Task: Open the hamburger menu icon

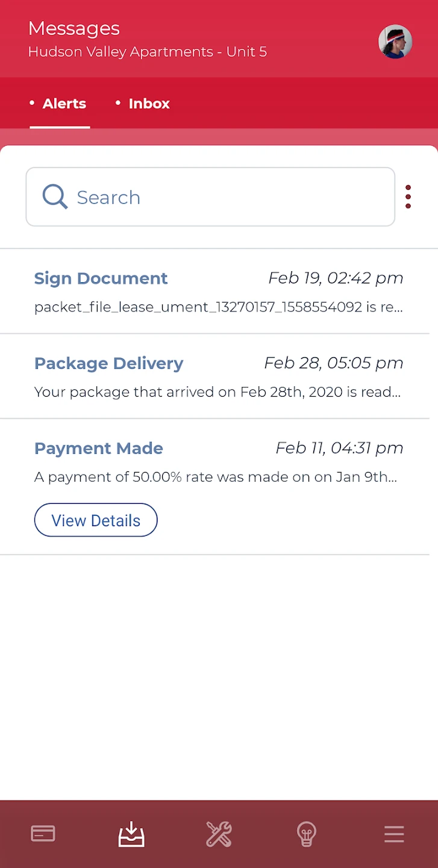Action: click(394, 834)
